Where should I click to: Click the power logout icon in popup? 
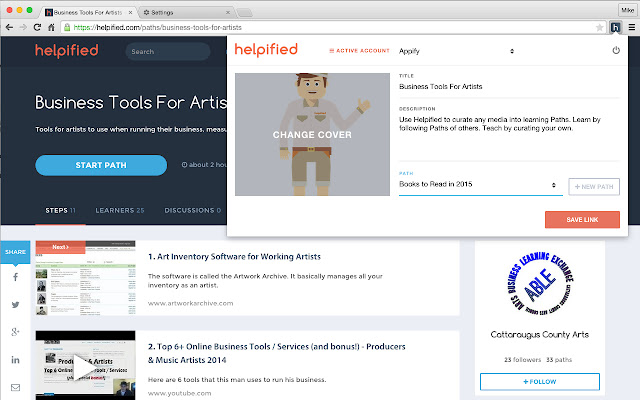616,50
